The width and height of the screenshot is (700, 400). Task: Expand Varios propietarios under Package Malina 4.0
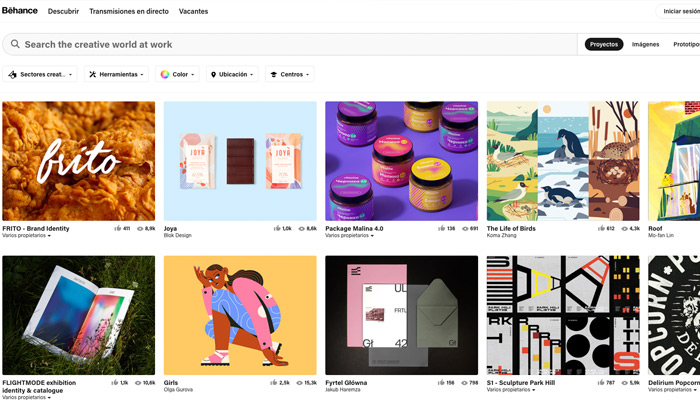point(350,235)
